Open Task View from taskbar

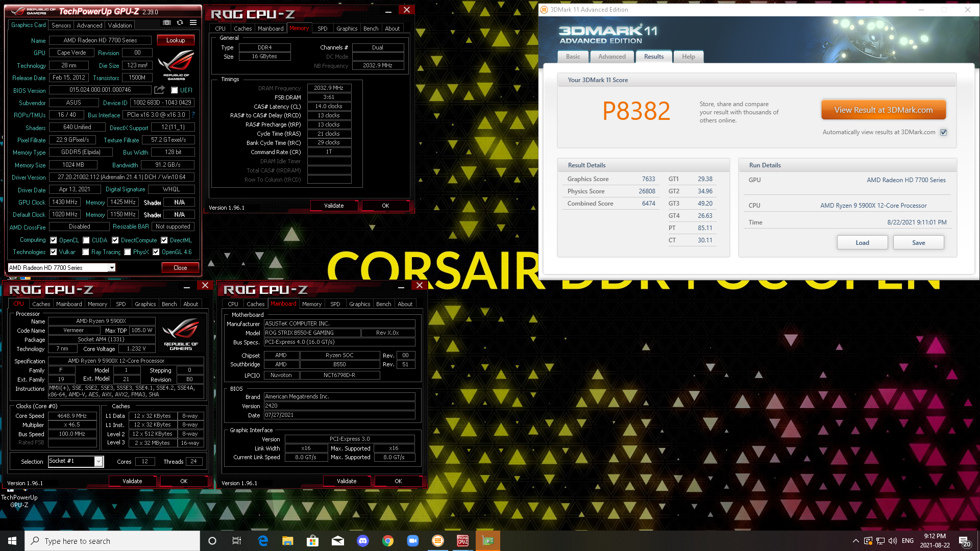[x=237, y=541]
